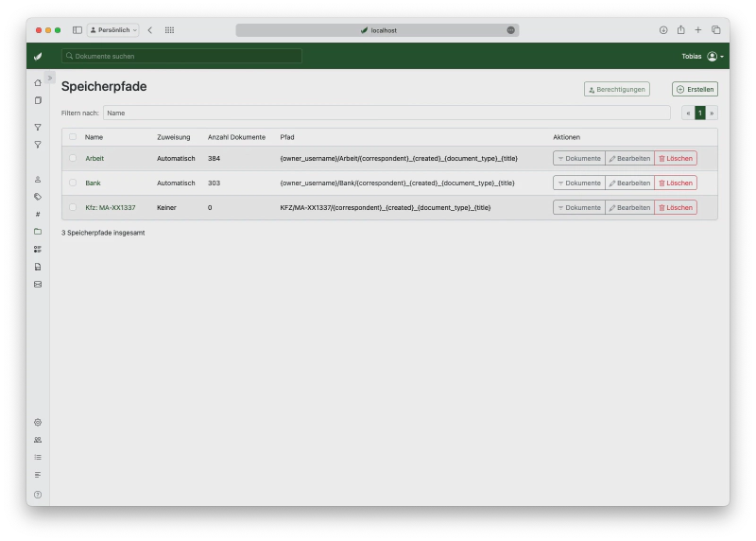Open Document Types via the hash icon
The height and width of the screenshot is (541, 756).
point(38,214)
